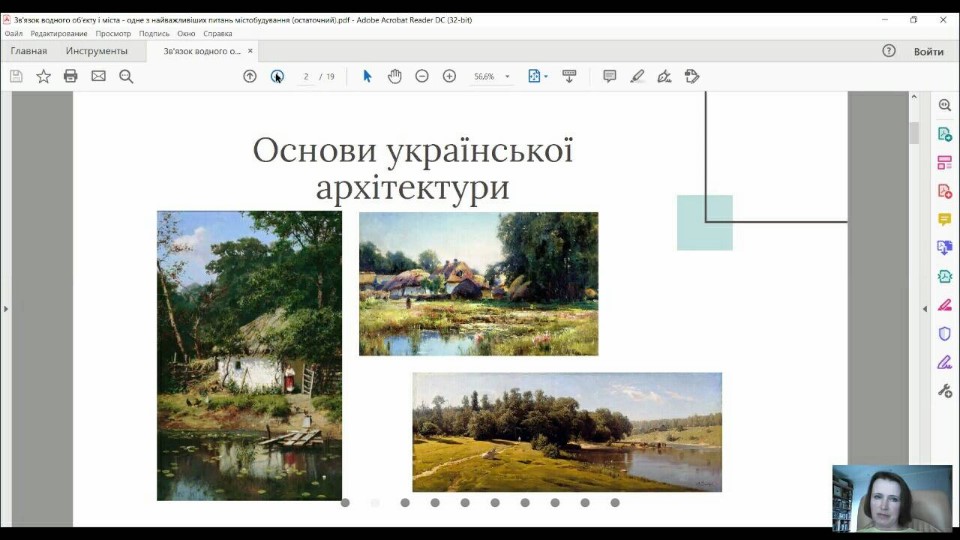This screenshot has height=540, width=960.
Task: Add a comment note icon
Action: point(609,76)
